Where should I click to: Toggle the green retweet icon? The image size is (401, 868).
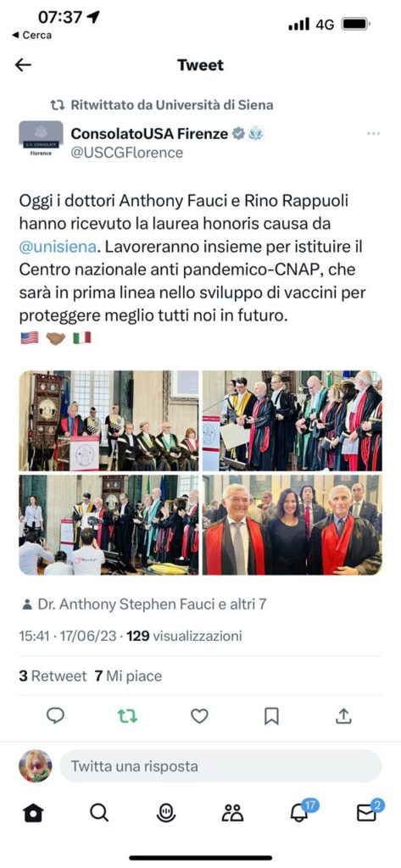tap(127, 716)
